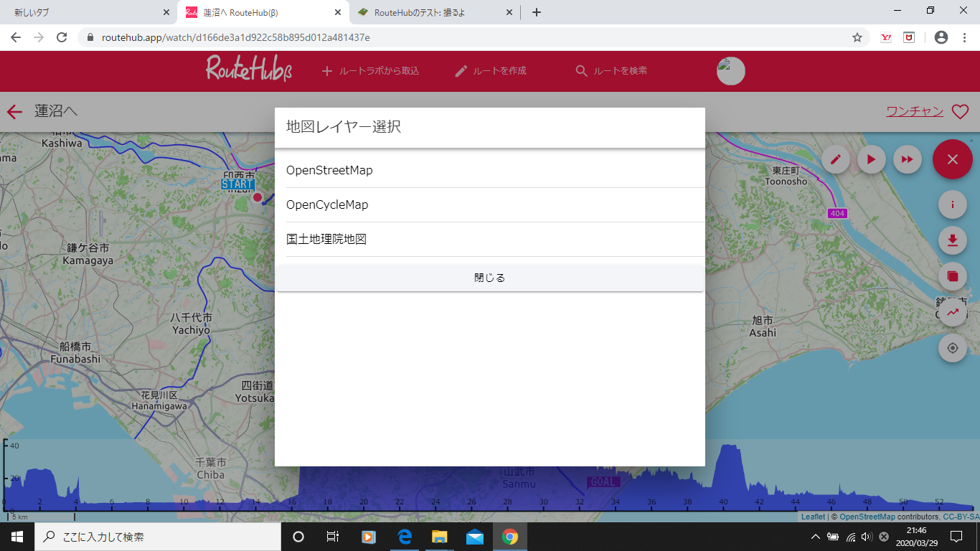This screenshot has width=980, height=551.
Task: Start route playback with play button
Action: tap(871, 159)
